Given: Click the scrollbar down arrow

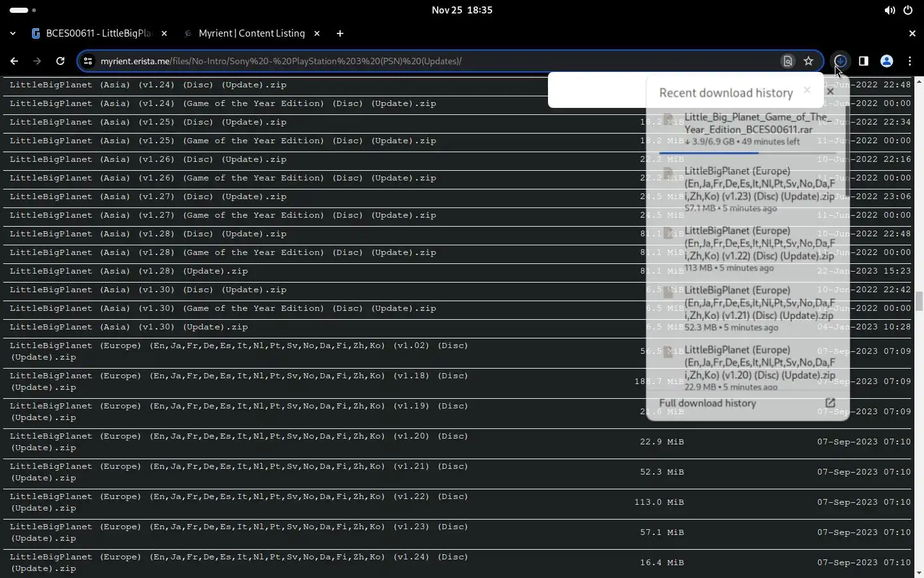Looking at the screenshot, I should click(x=919, y=572).
